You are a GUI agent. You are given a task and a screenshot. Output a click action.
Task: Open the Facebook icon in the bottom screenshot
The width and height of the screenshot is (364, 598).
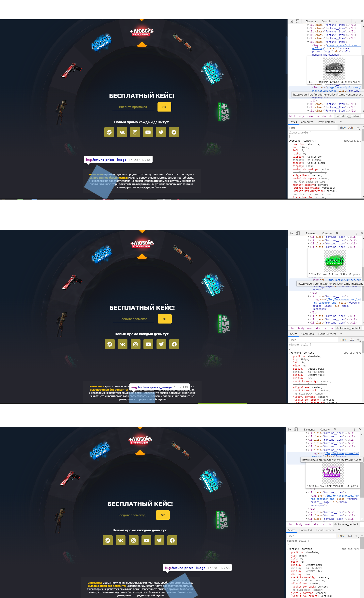coord(172,540)
